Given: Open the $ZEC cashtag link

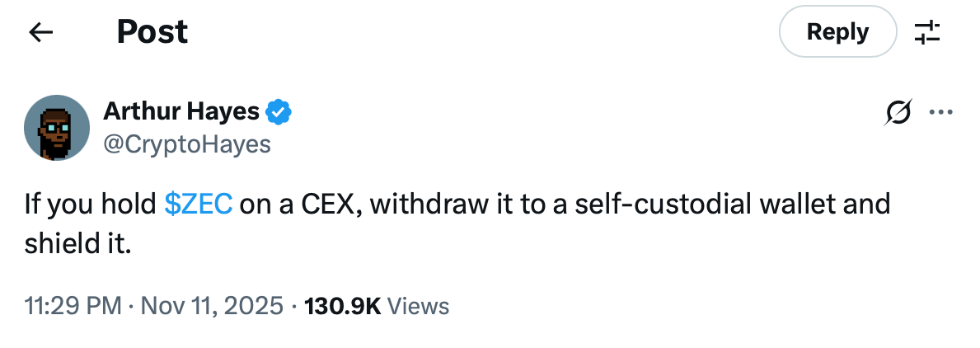Looking at the screenshot, I should [198, 204].
